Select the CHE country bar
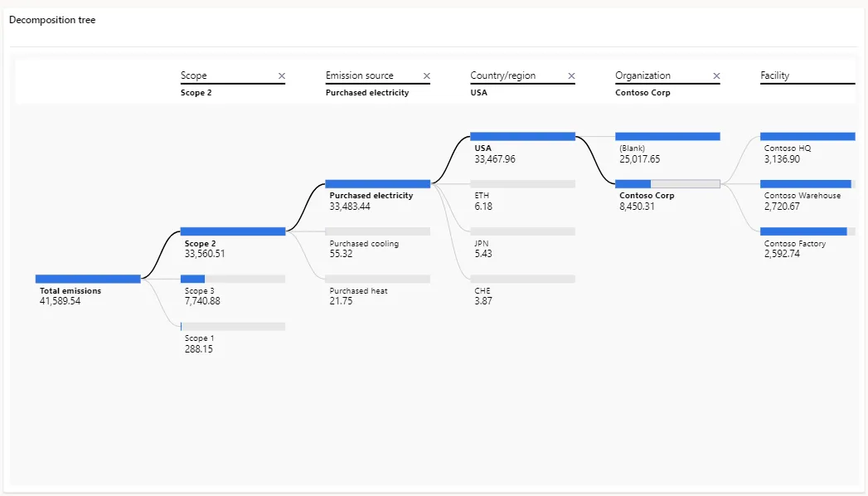The image size is (868, 496). pos(522,279)
